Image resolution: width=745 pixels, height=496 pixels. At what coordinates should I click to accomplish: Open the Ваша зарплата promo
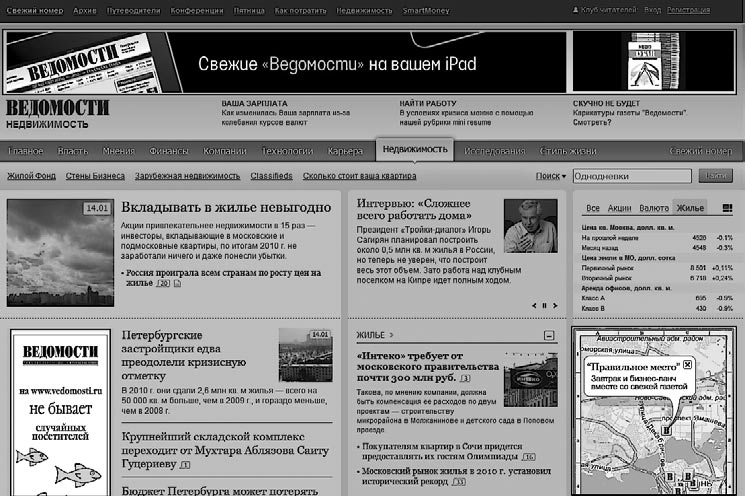pos(286,113)
